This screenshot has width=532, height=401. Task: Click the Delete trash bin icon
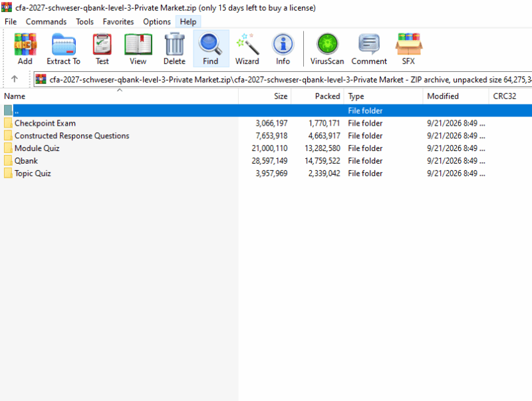coord(174,49)
